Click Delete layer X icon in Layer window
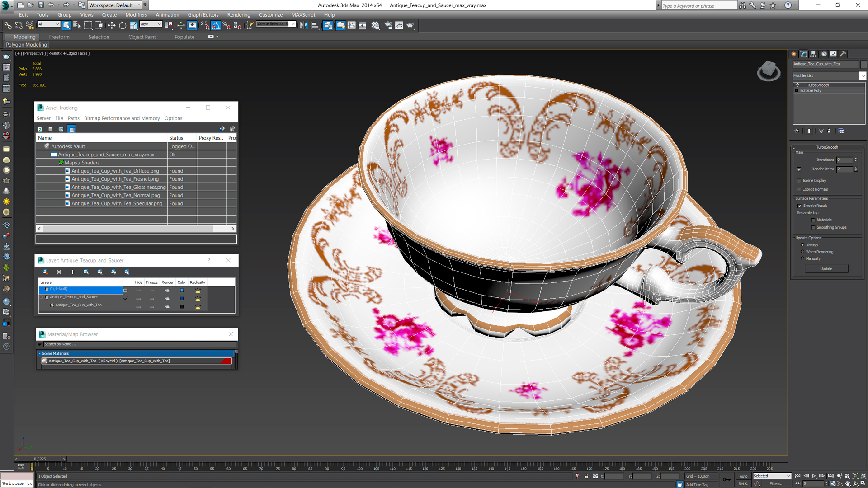The image size is (868, 488). point(59,272)
